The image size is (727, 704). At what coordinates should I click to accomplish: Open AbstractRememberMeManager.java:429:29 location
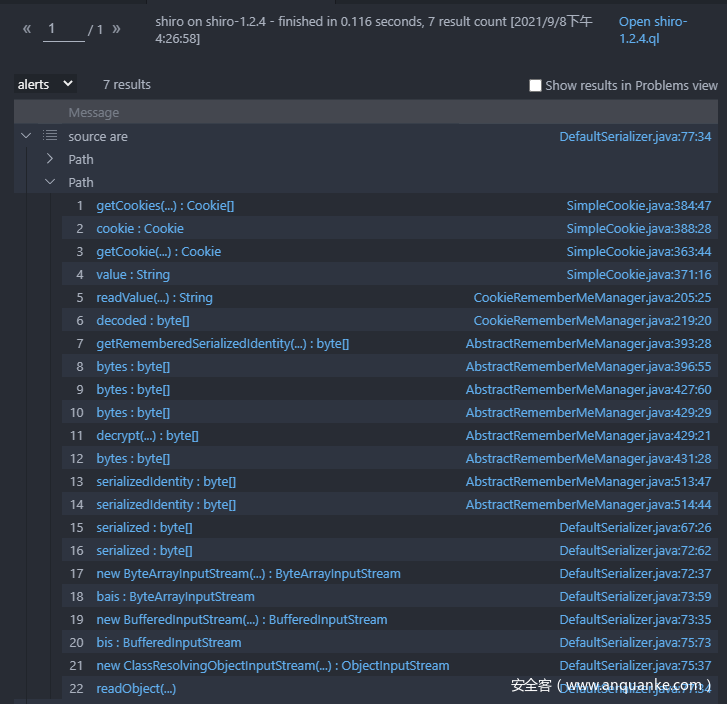(x=588, y=413)
